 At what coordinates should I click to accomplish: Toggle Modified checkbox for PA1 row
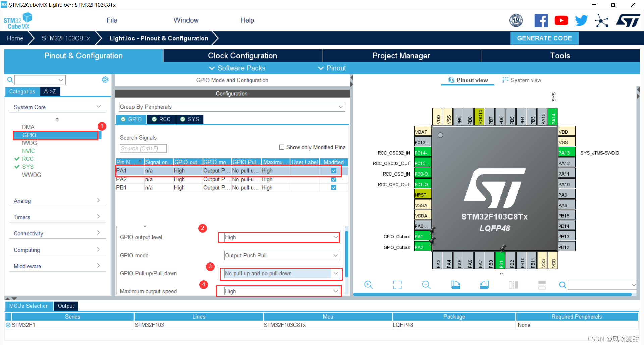(x=334, y=170)
